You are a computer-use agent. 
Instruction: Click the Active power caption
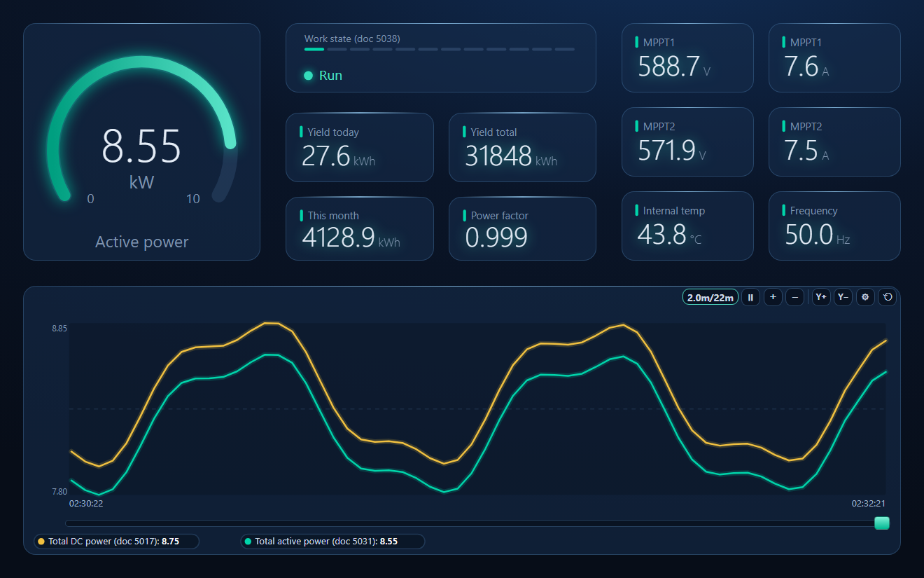click(x=141, y=242)
